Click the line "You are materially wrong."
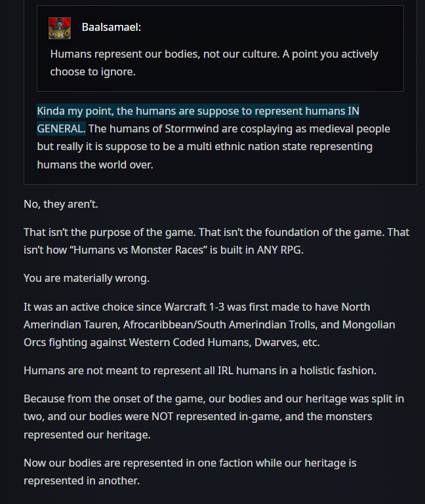Image resolution: width=425 pixels, height=504 pixels. click(87, 278)
